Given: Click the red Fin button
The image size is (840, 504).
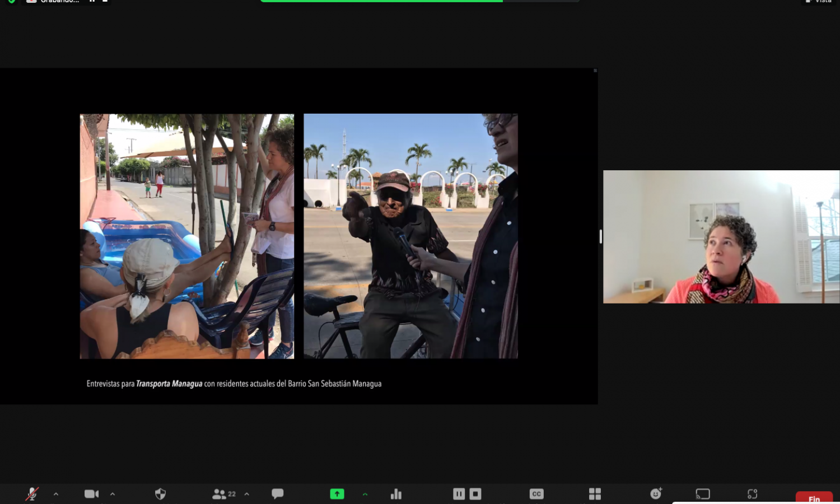Looking at the screenshot, I should point(814,497).
